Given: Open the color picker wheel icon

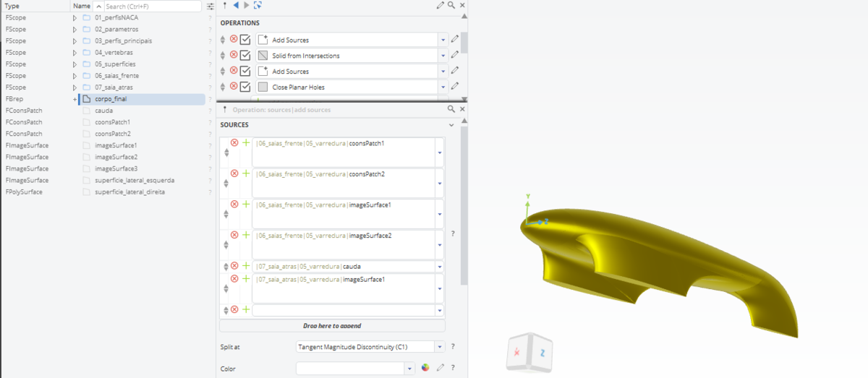Looking at the screenshot, I should click(x=425, y=368).
